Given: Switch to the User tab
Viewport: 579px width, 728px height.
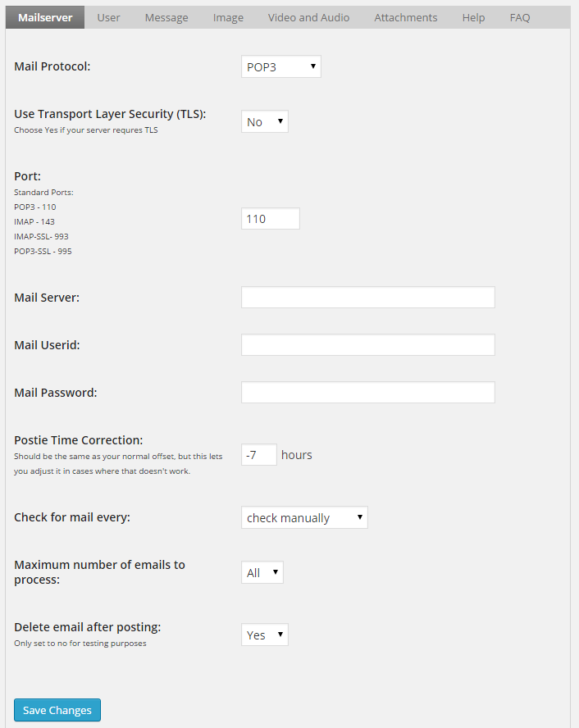Looking at the screenshot, I should click(108, 17).
